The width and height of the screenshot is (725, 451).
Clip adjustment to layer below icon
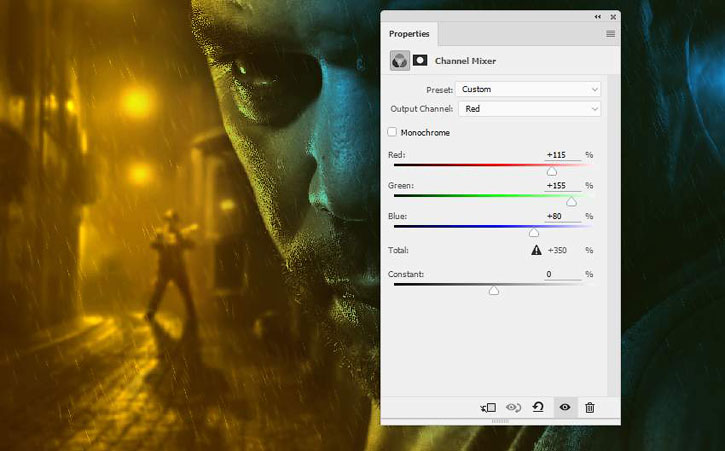point(488,408)
